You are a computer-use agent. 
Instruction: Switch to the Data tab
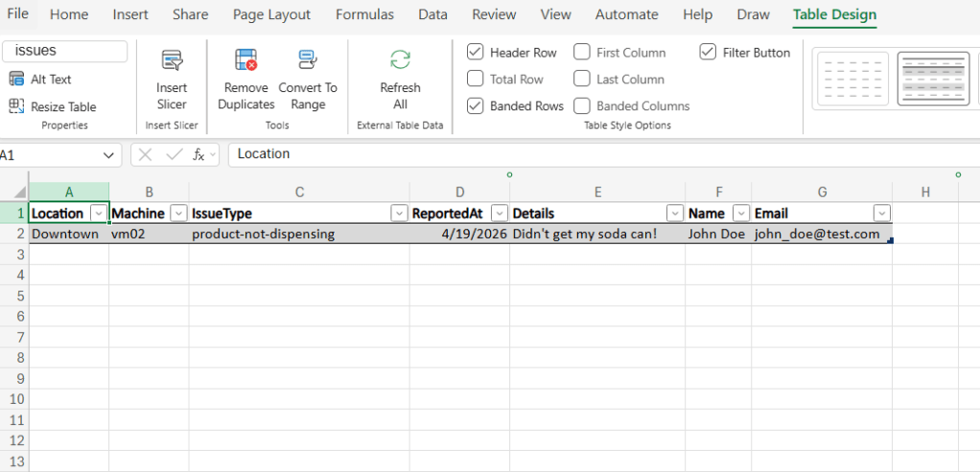click(433, 14)
